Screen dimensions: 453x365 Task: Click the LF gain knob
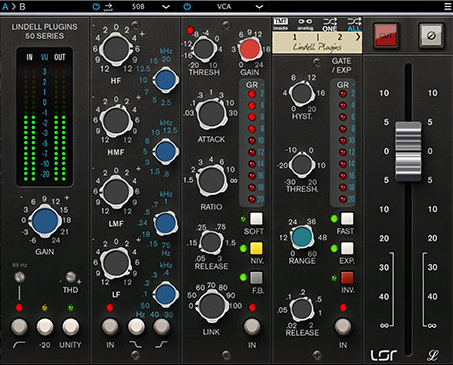point(116,263)
